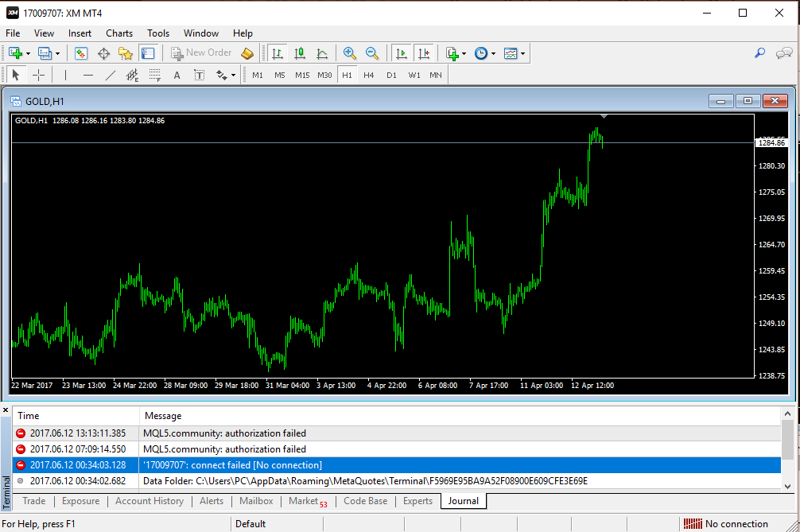Select the Fibonacci Retracement tool

(x=155, y=75)
